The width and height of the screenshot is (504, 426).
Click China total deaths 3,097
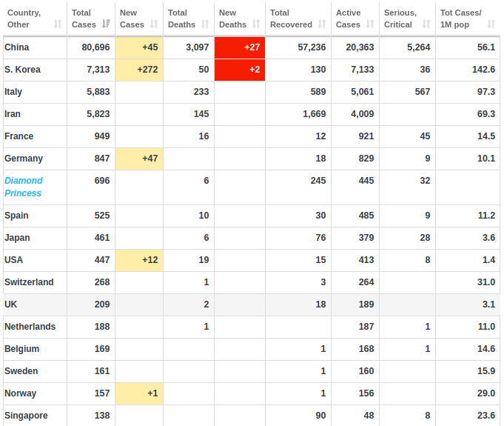(x=198, y=47)
